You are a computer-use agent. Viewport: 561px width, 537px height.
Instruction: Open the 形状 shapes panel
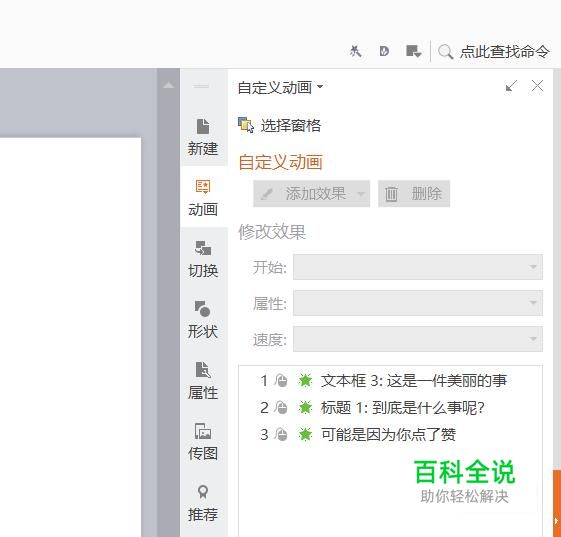pyautogui.click(x=203, y=319)
